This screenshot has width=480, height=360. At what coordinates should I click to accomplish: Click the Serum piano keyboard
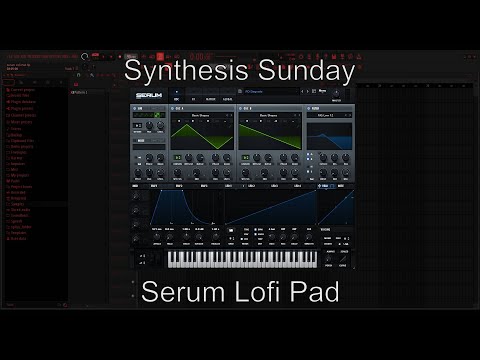point(242,259)
